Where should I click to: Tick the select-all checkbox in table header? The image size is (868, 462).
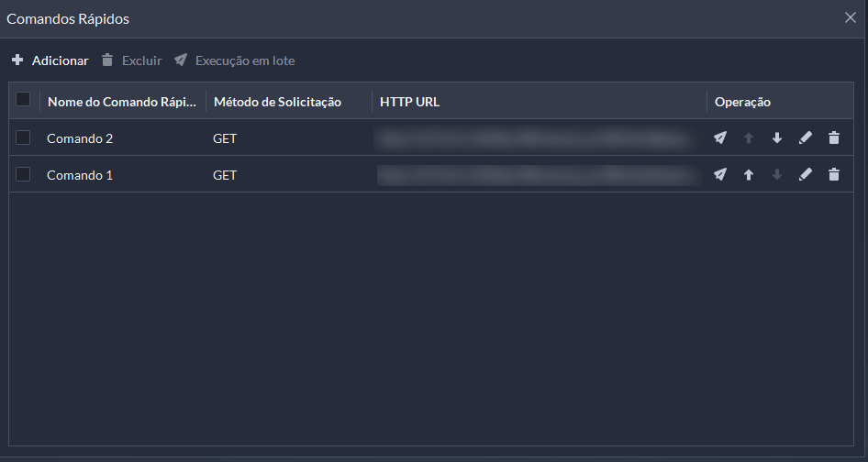coord(23,99)
